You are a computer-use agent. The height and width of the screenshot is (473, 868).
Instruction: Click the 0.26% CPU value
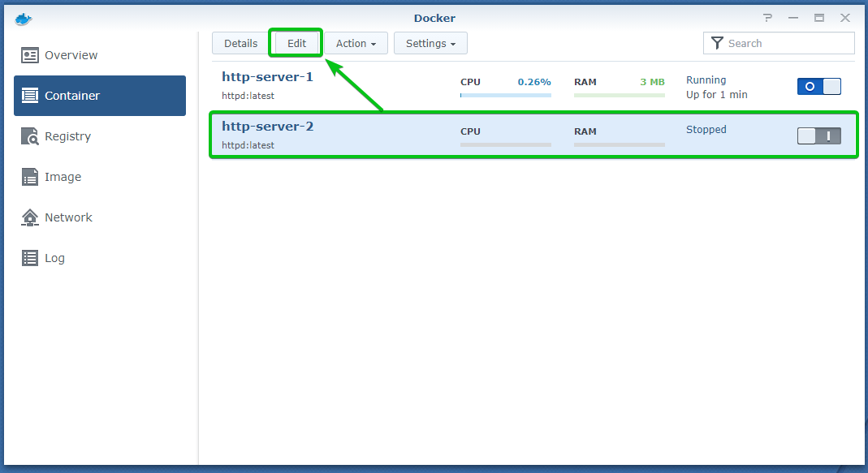coord(534,82)
